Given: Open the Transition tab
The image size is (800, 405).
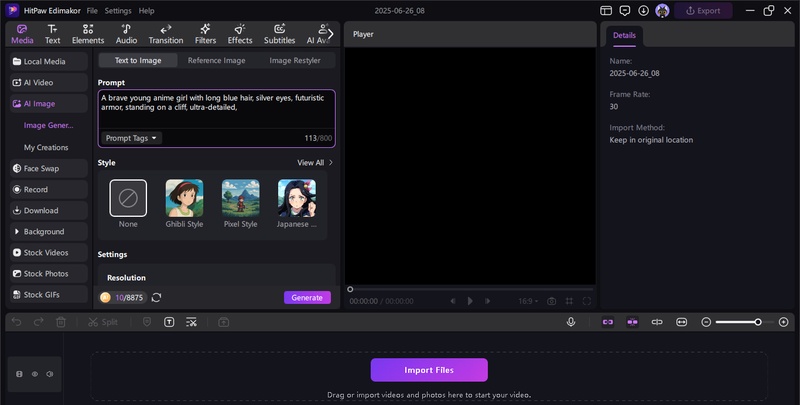Looking at the screenshot, I should pos(166,34).
